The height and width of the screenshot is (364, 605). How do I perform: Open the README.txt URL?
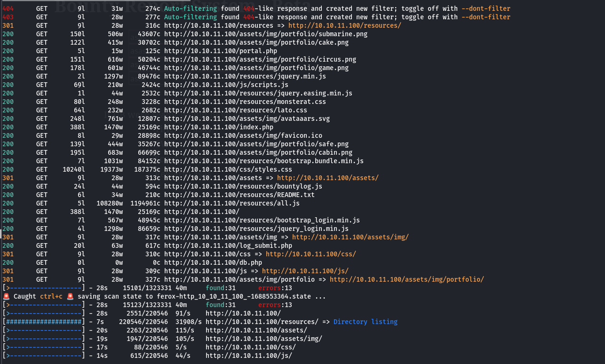coord(239,195)
